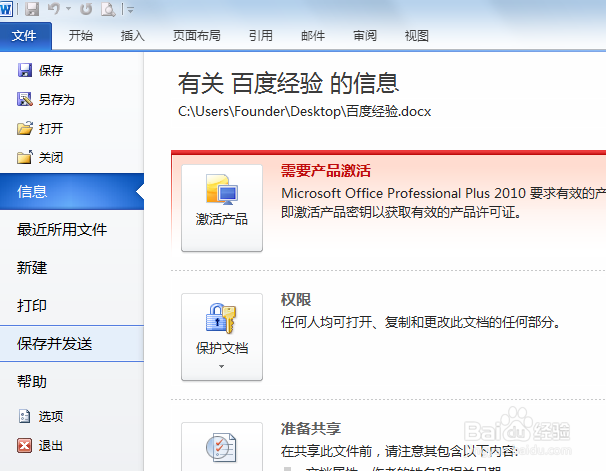Click the 退出 (Exit) label text

pos(51,445)
